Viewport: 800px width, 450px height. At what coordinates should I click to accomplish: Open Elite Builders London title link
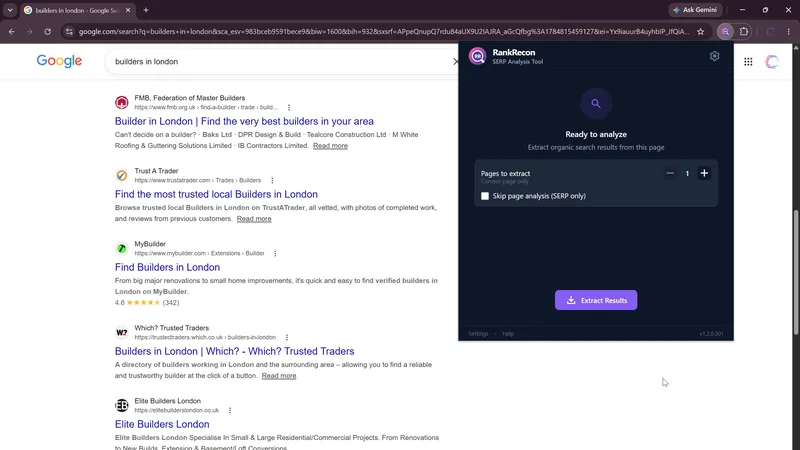click(162, 424)
